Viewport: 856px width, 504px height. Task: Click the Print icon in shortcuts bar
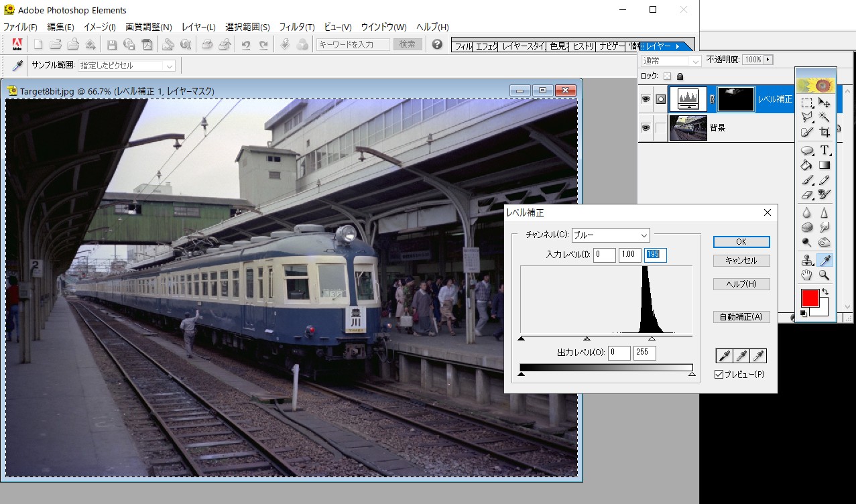[x=207, y=44]
